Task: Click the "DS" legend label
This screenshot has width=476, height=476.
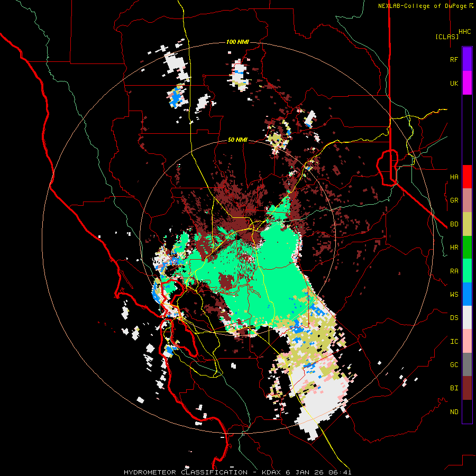Action: (x=454, y=317)
